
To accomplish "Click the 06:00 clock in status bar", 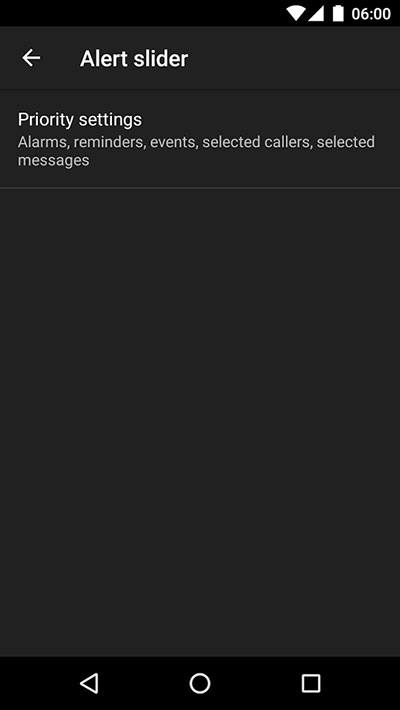I will pos(371,14).
